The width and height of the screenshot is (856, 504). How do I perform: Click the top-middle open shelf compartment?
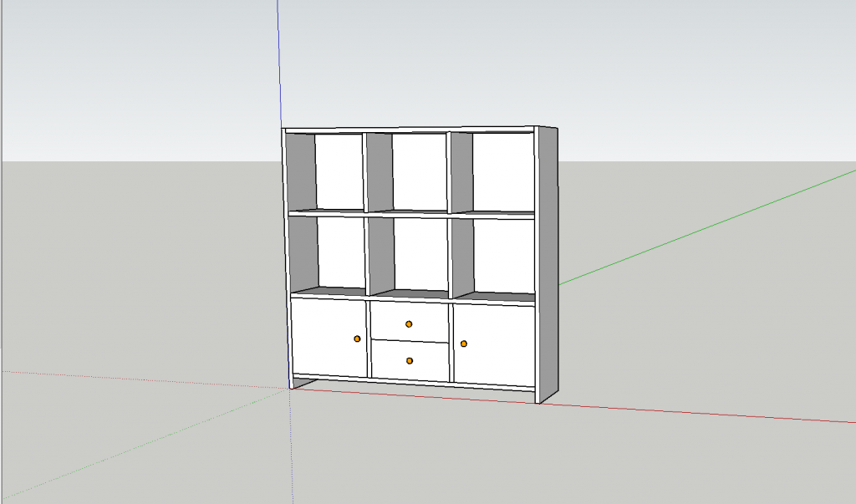(x=407, y=172)
